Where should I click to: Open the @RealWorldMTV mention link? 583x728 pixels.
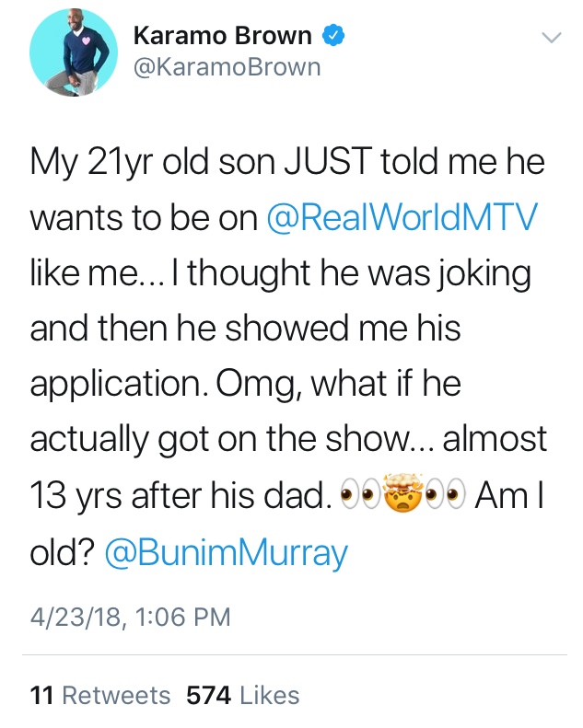pos(402,217)
